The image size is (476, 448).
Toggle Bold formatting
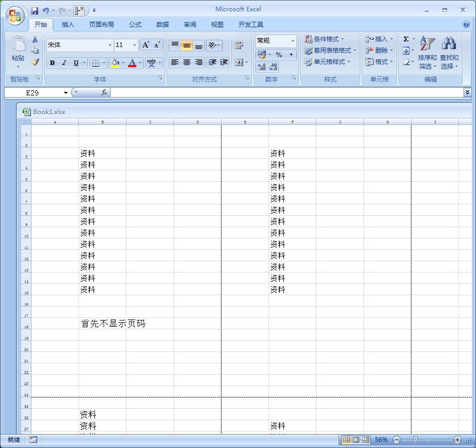click(x=52, y=63)
